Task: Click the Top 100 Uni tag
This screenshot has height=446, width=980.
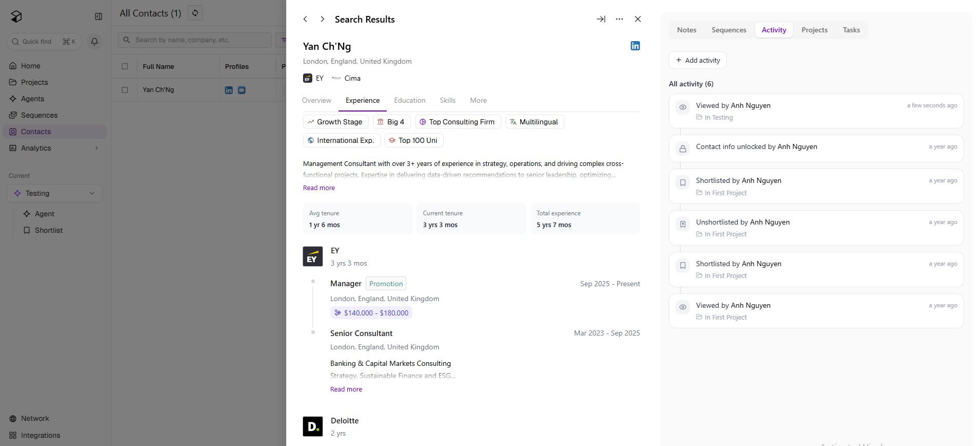Action: pos(414,140)
